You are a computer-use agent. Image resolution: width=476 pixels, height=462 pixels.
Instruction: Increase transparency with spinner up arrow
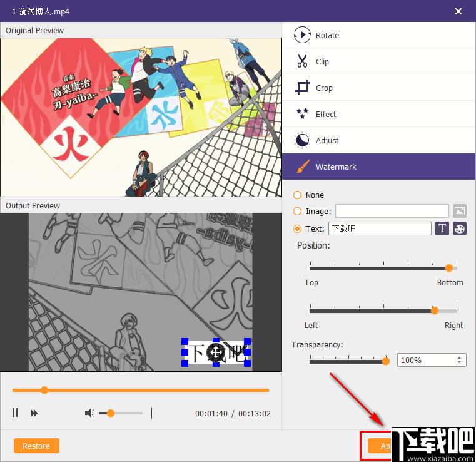coord(460,358)
